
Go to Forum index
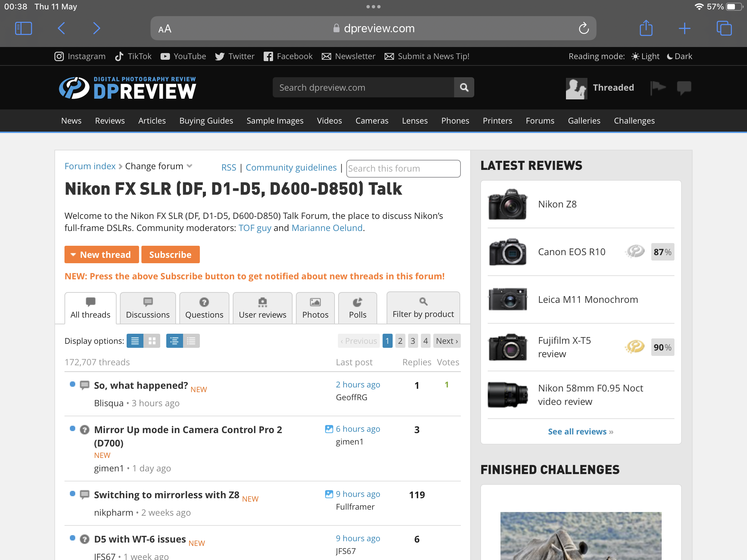pos(90,167)
